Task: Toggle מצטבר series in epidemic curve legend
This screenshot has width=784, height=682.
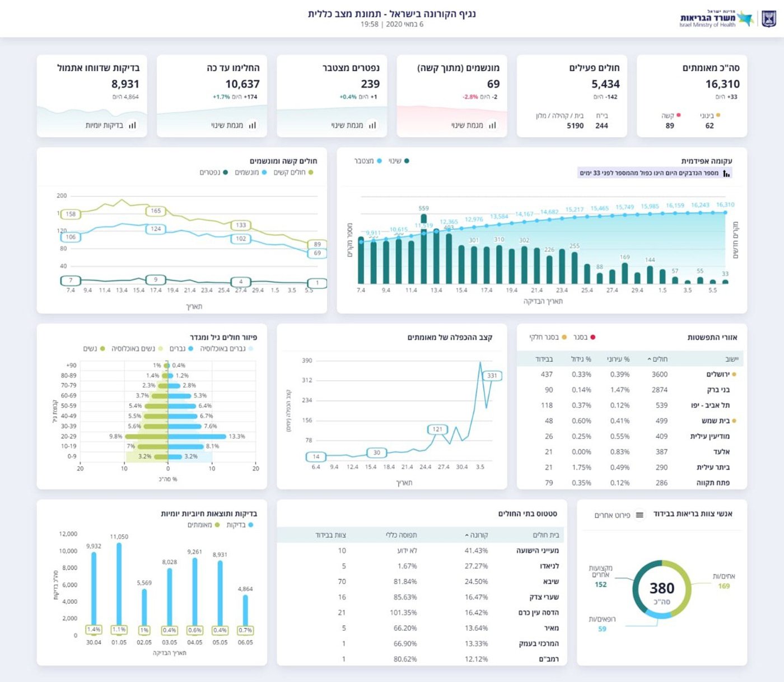Action: click(368, 161)
